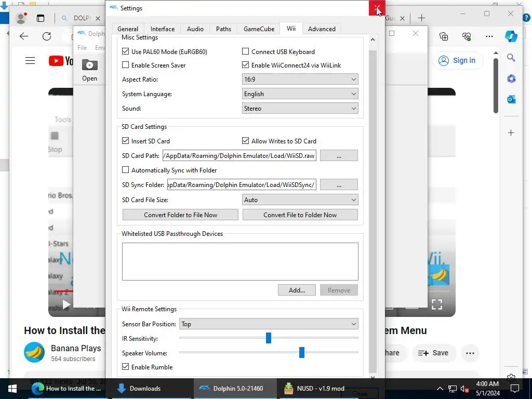Screen dimensions: 532x399
Task: Click the YouTube logo
Action: [60, 61]
